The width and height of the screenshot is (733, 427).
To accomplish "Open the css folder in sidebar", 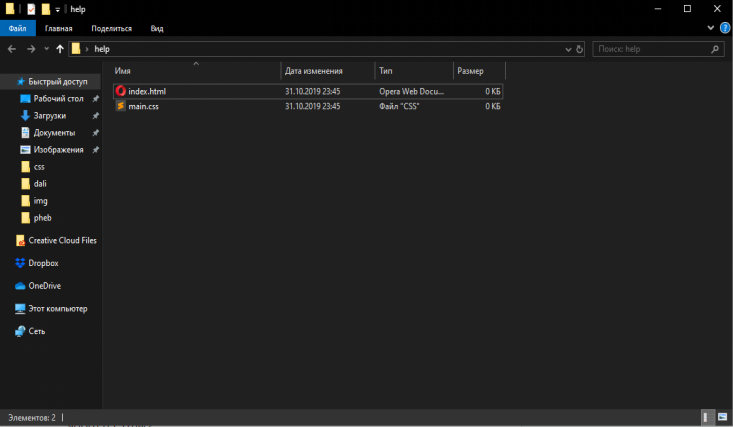I will point(39,167).
